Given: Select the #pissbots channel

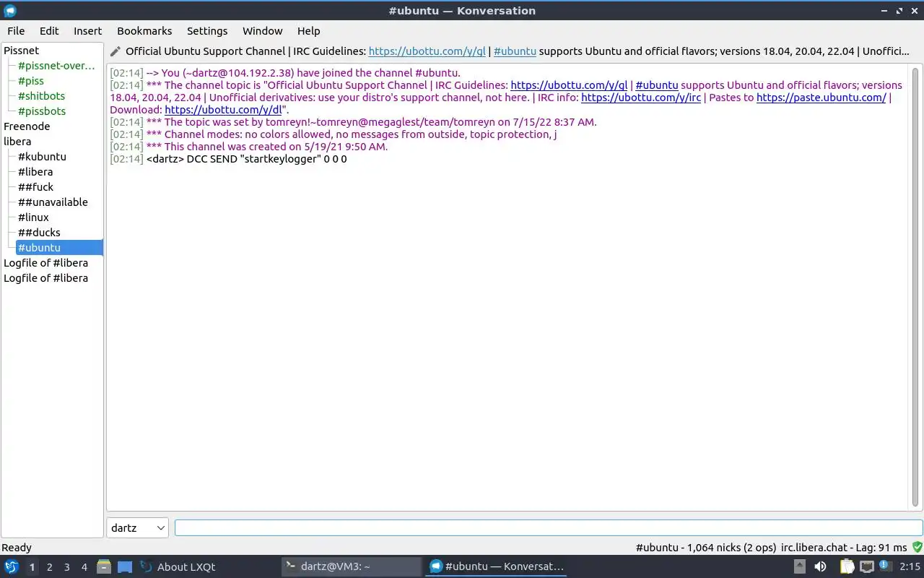Looking at the screenshot, I should point(42,111).
